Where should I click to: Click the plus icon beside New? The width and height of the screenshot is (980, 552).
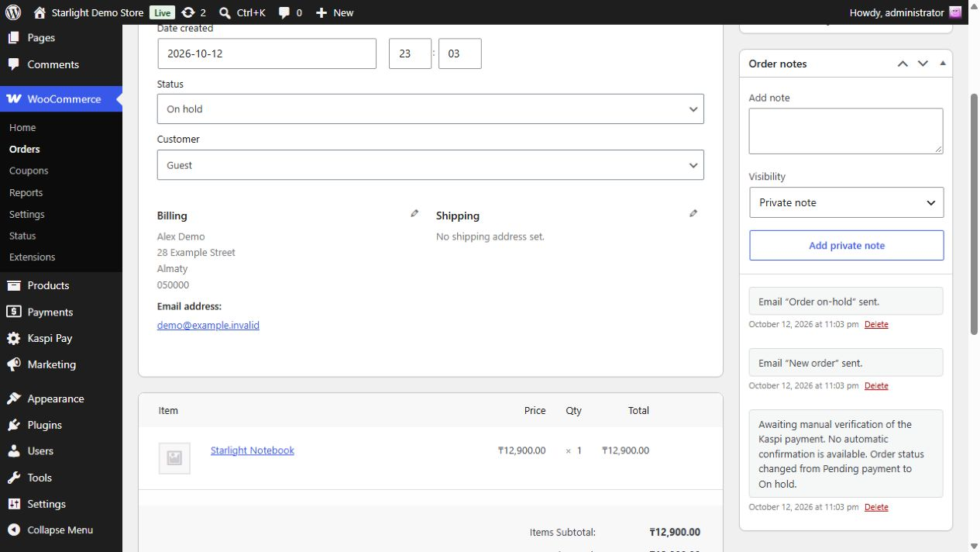coord(322,12)
